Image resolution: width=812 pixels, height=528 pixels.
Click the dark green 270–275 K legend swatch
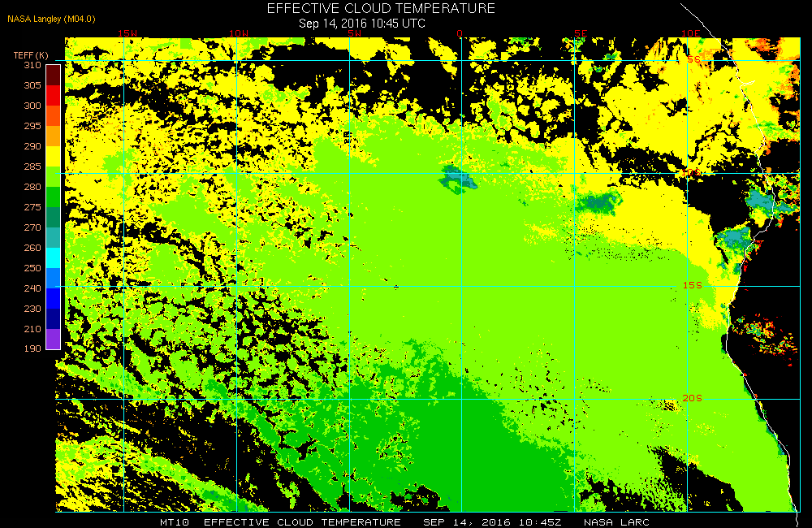pos(53,217)
